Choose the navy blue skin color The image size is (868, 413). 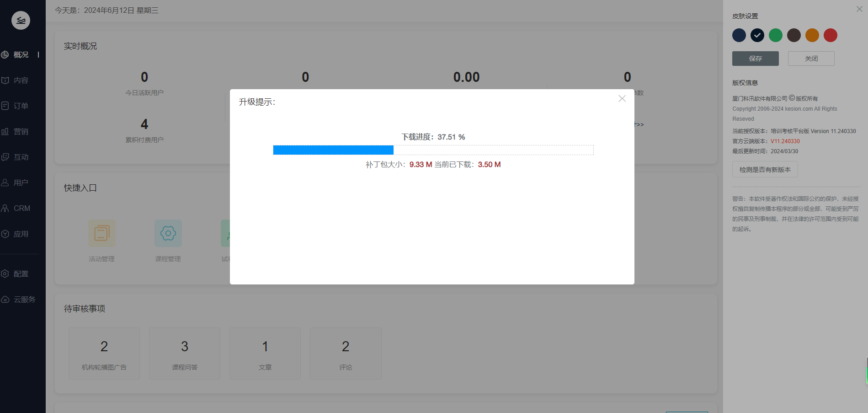[x=739, y=35]
